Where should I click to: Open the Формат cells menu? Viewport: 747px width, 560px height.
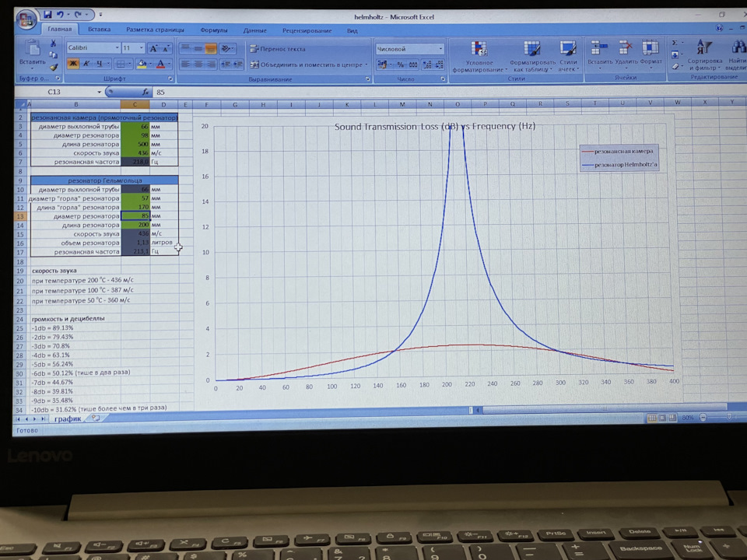(x=651, y=53)
